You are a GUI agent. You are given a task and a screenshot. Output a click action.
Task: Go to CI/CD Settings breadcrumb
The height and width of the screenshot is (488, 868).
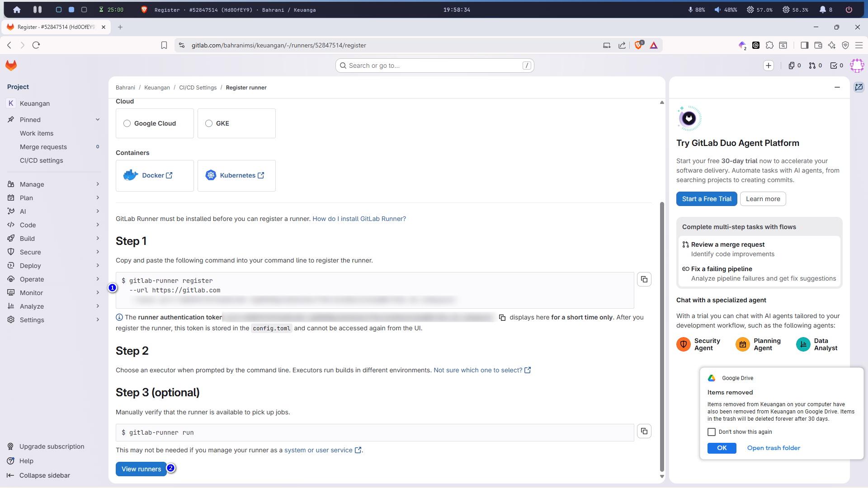pos(198,88)
